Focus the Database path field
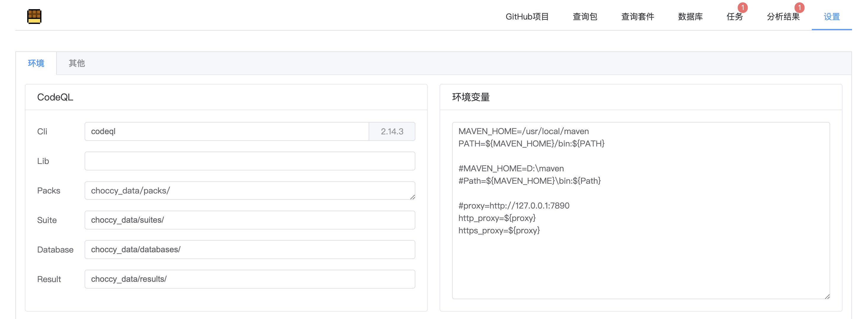The image size is (868, 319). (249, 250)
